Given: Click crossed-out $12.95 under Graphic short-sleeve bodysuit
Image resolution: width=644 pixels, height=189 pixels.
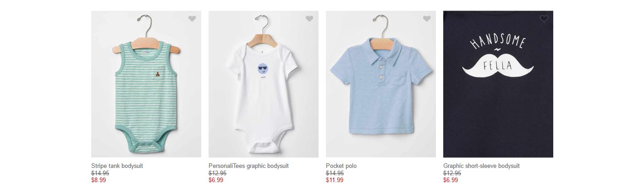Looking at the screenshot, I should click(452, 173).
